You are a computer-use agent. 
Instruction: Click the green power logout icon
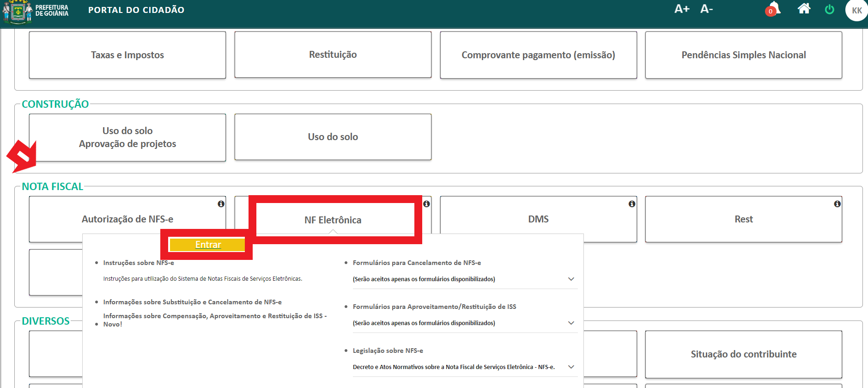(829, 9)
